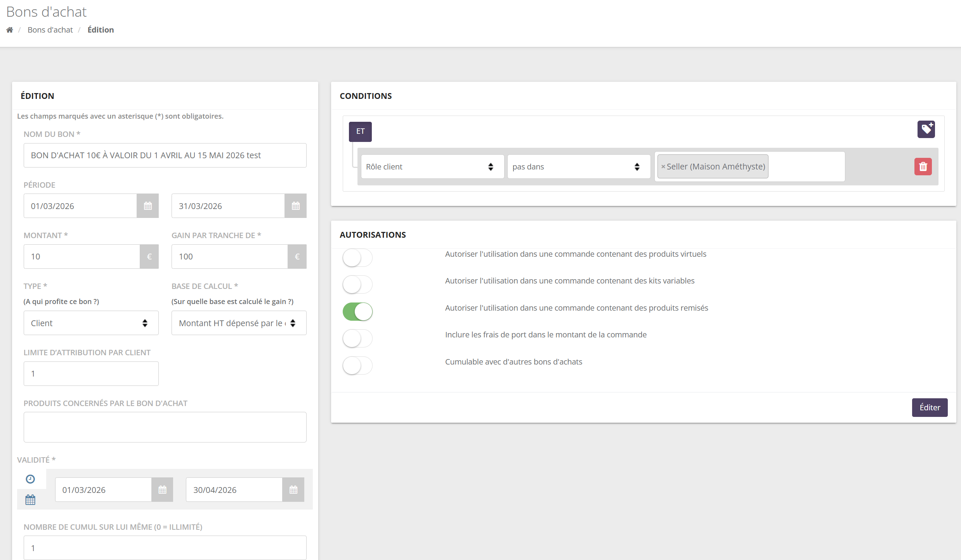Toggle use with variable kits
961x560 pixels.
[x=357, y=285]
